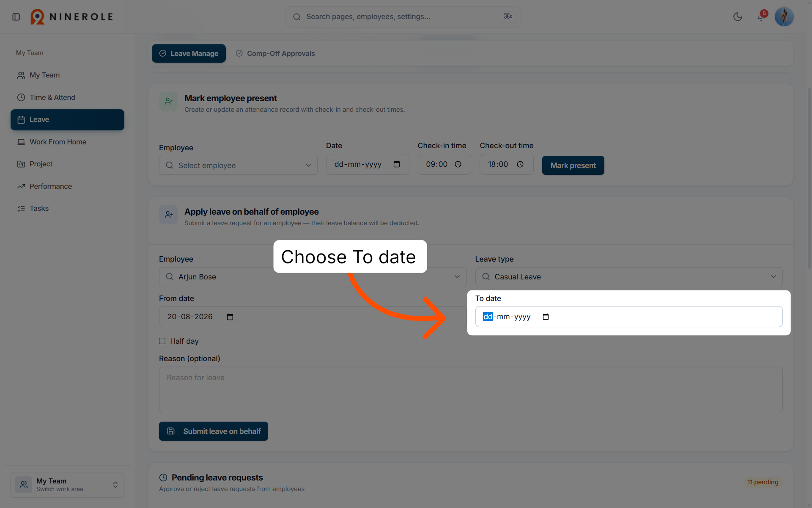Open the Casual Leave type dropdown
Image resolution: width=812 pixels, height=508 pixels.
pyautogui.click(x=628, y=276)
